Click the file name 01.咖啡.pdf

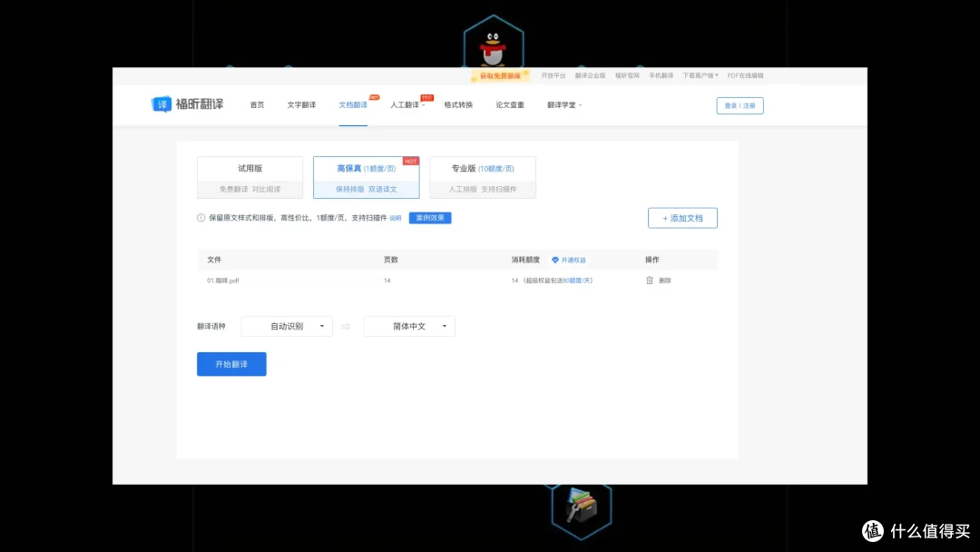223,281
